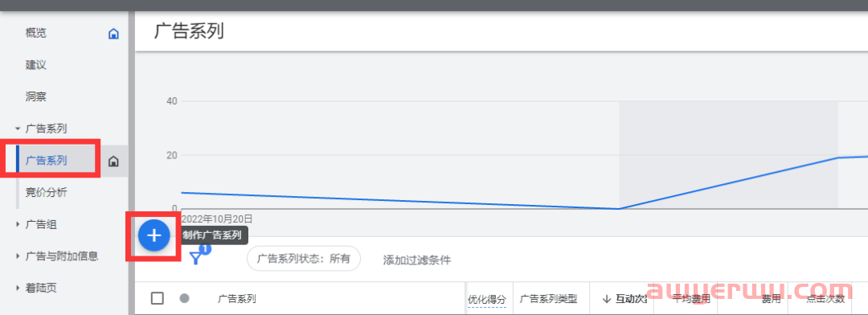Tick the select-all checkbox in table header

tap(158, 298)
